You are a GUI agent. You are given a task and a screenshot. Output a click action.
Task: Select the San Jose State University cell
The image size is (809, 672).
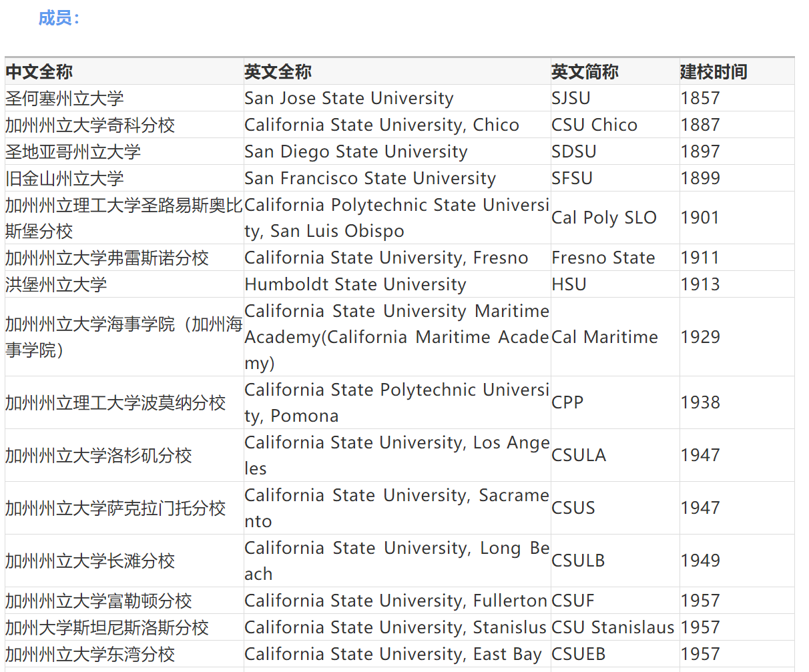coord(349,98)
